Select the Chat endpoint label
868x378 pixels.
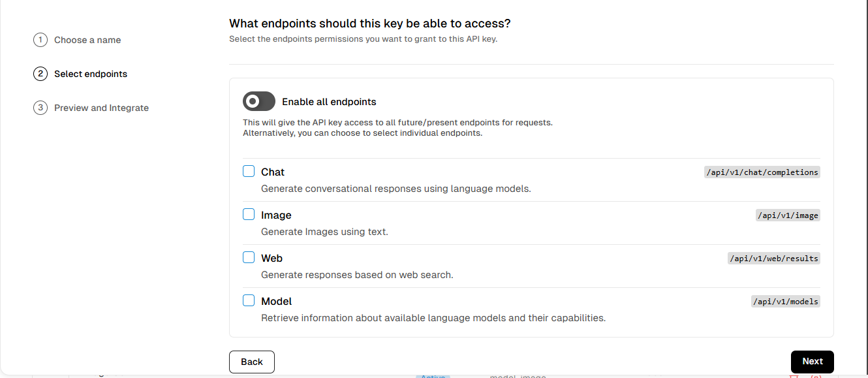coord(273,172)
